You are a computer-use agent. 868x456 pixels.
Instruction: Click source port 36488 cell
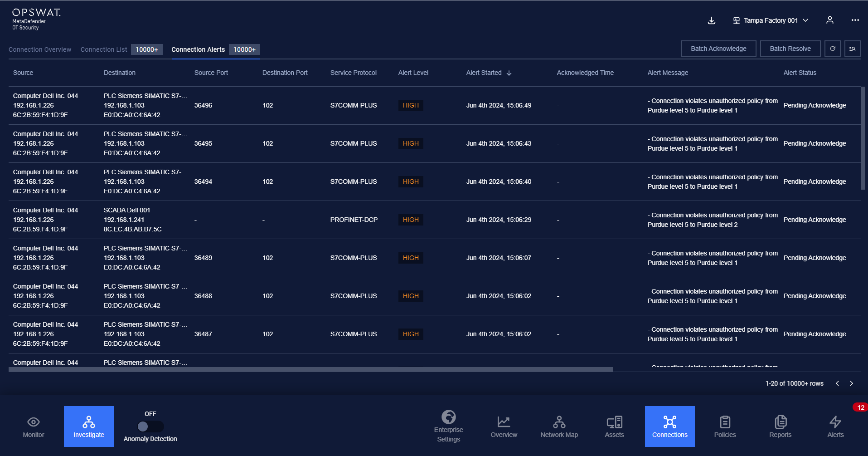pyautogui.click(x=203, y=296)
